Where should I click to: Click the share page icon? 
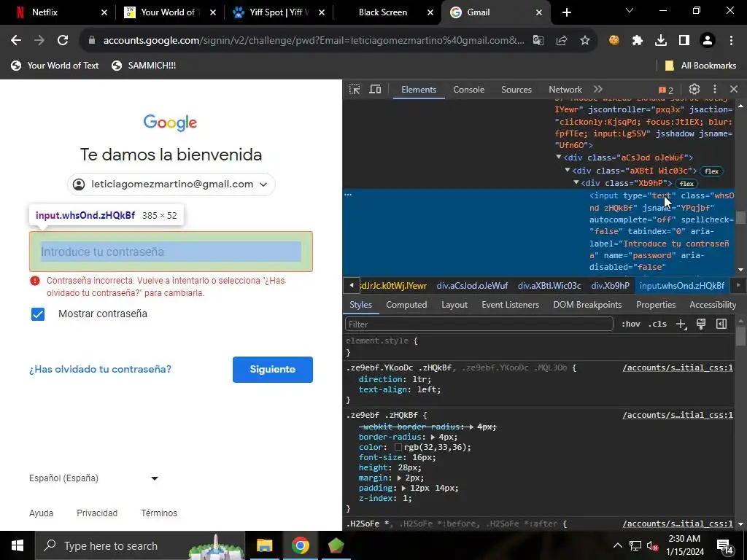coord(562,41)
